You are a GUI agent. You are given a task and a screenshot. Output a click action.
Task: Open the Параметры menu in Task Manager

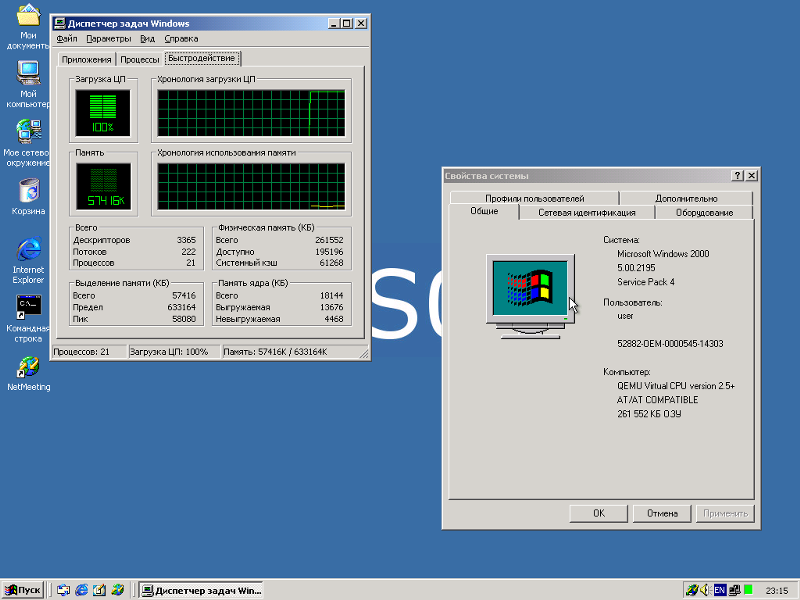click(x=109, y=39)
